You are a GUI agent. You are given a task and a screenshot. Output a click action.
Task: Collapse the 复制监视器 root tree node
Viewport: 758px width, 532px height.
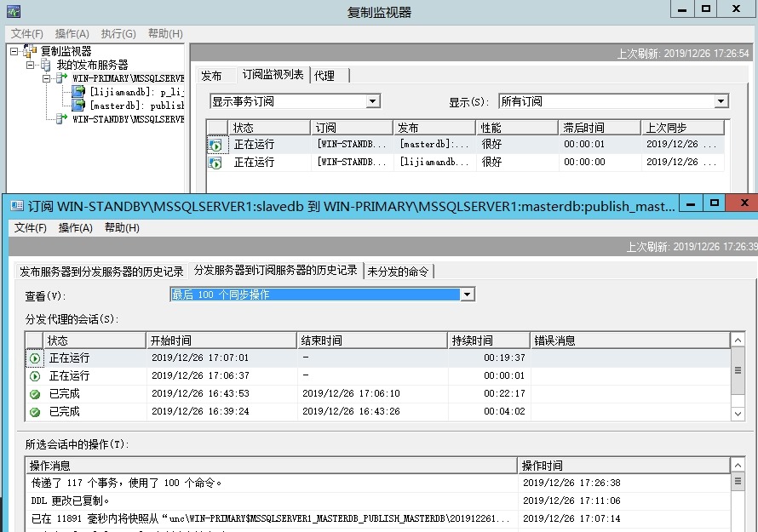[14, 52]
